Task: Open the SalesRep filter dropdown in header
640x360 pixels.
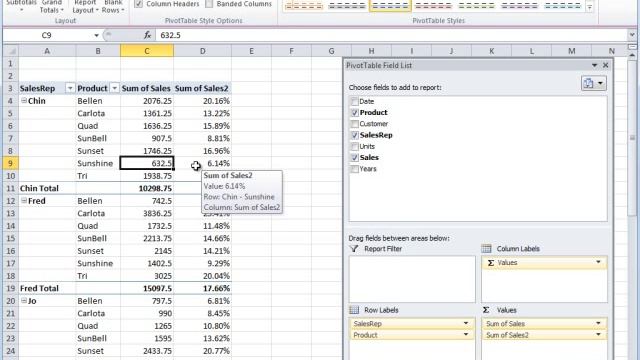Action: coord(70,88)
